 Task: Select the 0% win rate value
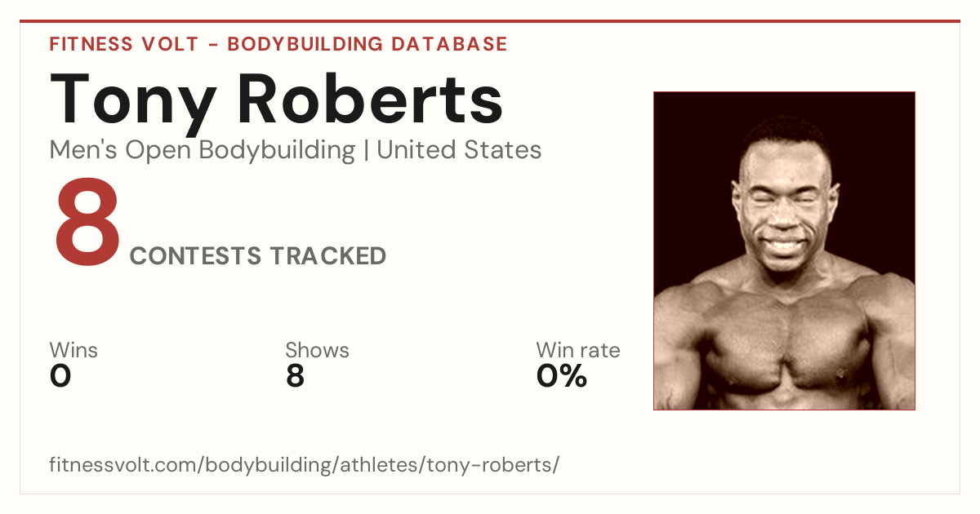[562, 376]
